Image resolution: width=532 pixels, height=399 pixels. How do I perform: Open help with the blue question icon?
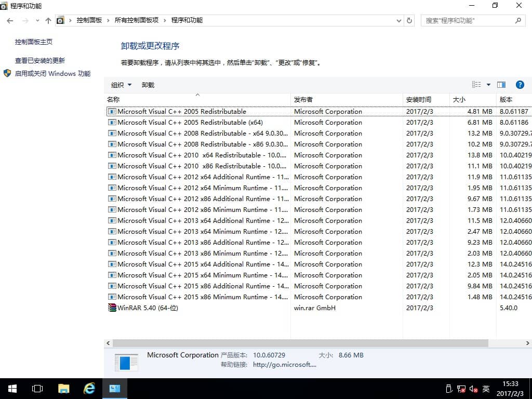[x=520, y=85]
